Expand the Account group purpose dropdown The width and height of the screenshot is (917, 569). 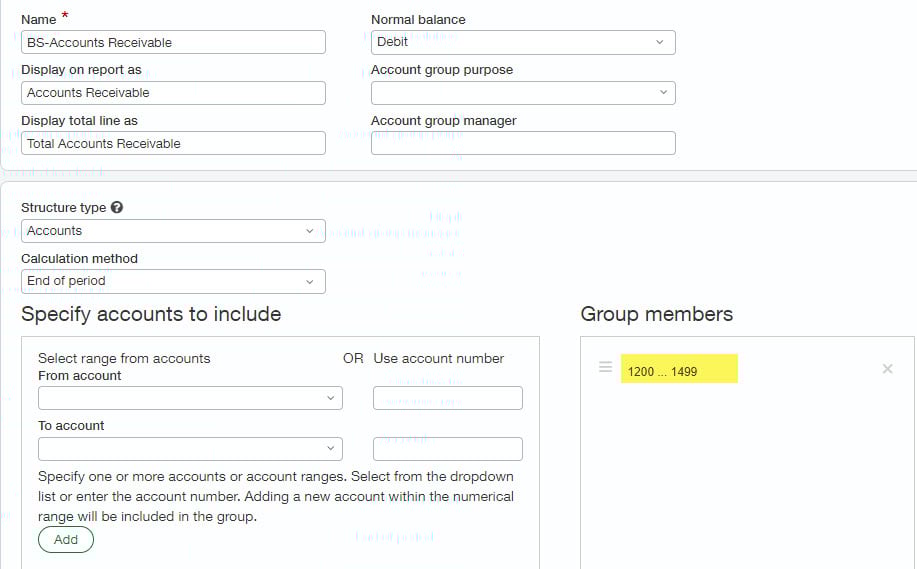(523, 93)
